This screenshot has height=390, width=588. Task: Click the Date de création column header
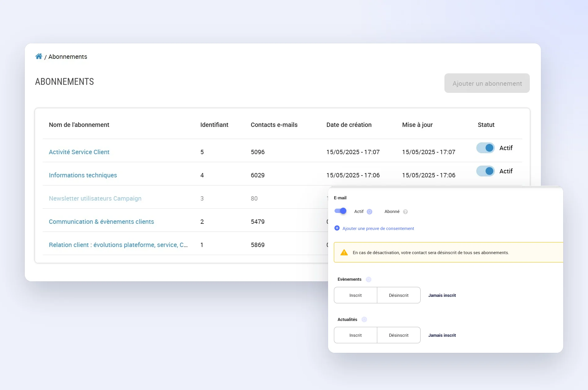pyautogui.click(x=349, y=125)
